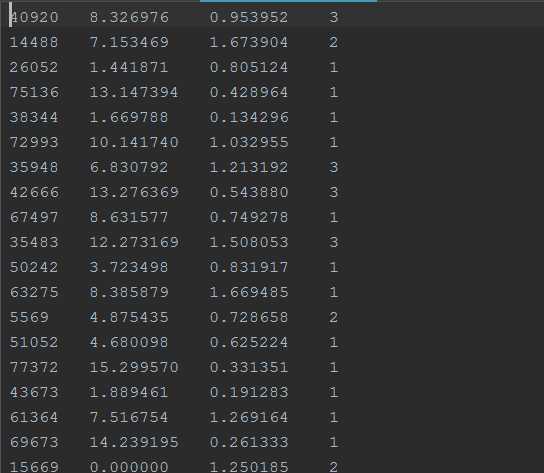Screen dimensions: 544x473
Task: Click the value 1.032955
Action: click(x=249, y=142)
